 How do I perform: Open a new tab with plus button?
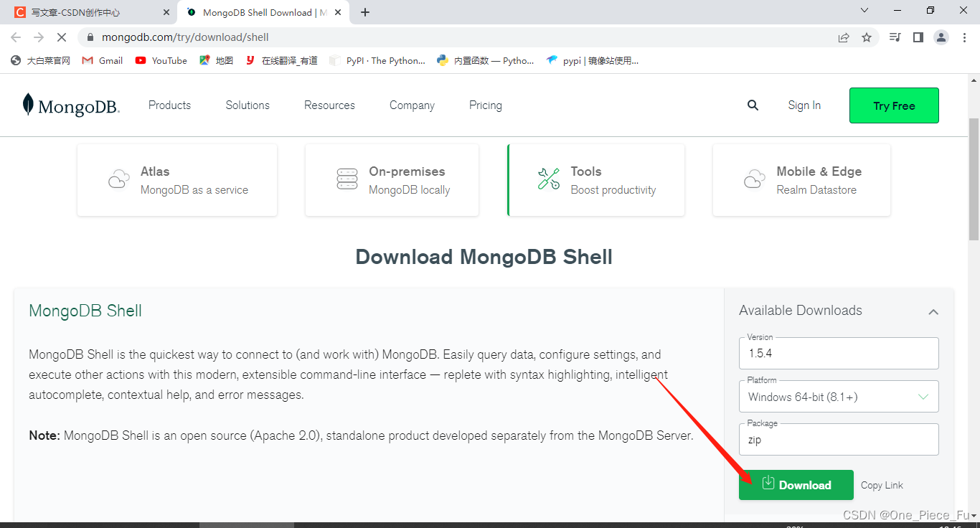pos(365,12)
